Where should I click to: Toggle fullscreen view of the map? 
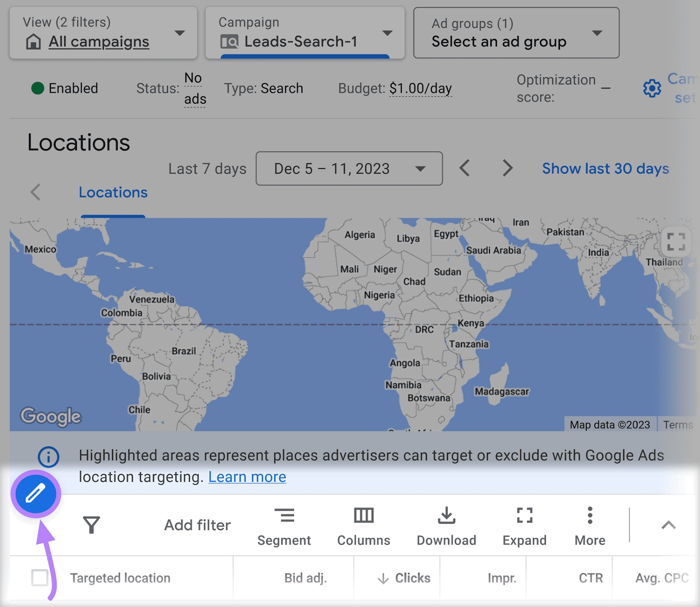pyautogui.click(x=675, y=242)
